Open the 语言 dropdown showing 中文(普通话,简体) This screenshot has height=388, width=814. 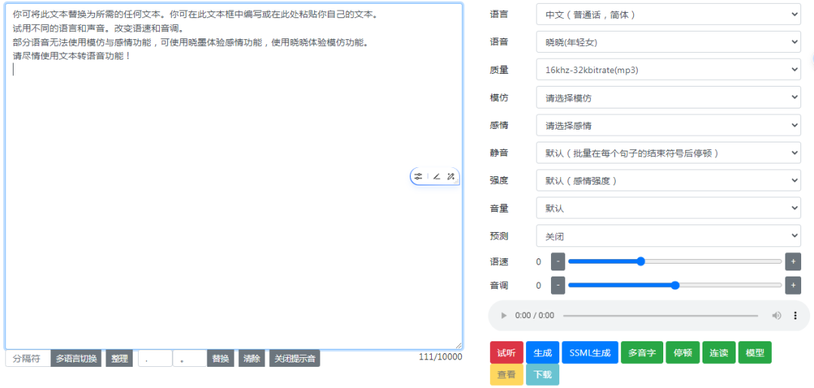coord(668,15)
